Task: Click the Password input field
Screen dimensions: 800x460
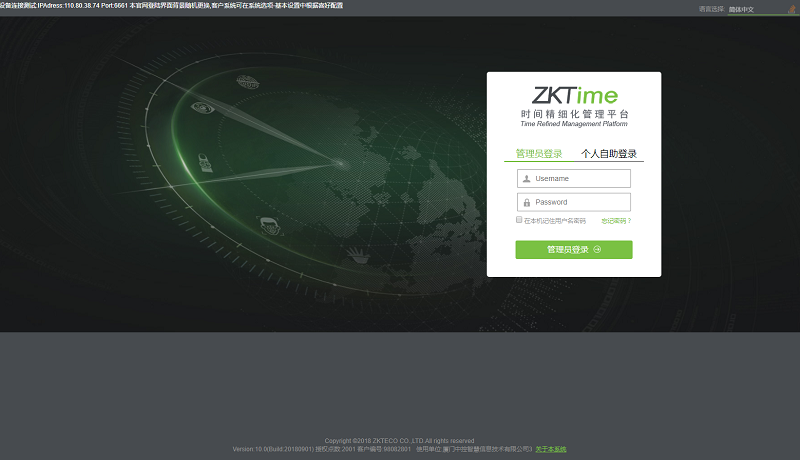Action: (574, 202)
